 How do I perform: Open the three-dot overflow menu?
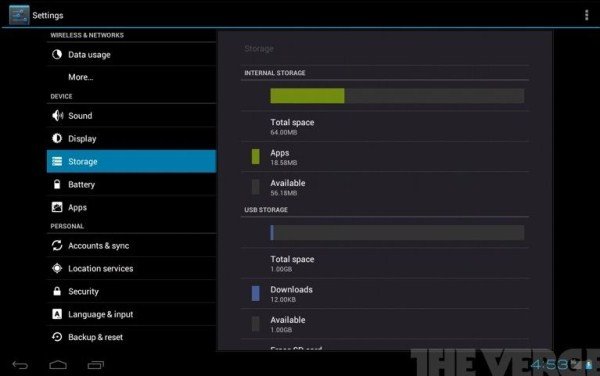[x=586, y=15]
